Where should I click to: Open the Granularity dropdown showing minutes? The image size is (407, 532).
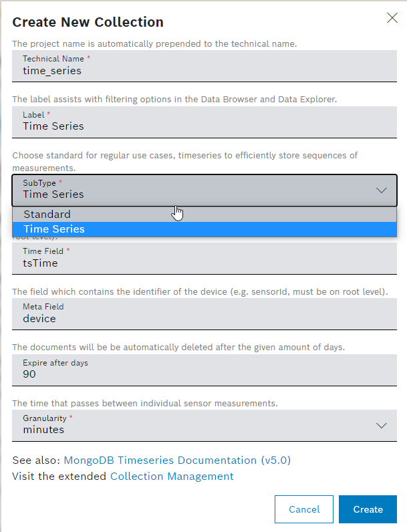coord(194,426)
